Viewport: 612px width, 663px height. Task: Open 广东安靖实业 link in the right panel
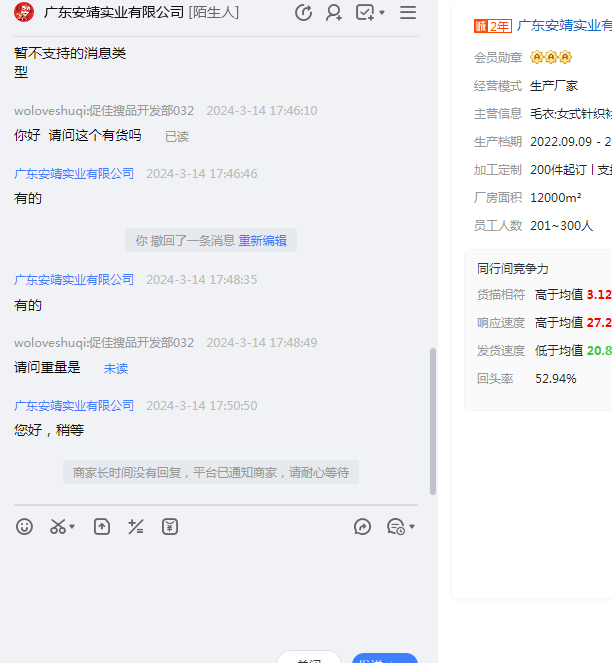tap(564, 26)
